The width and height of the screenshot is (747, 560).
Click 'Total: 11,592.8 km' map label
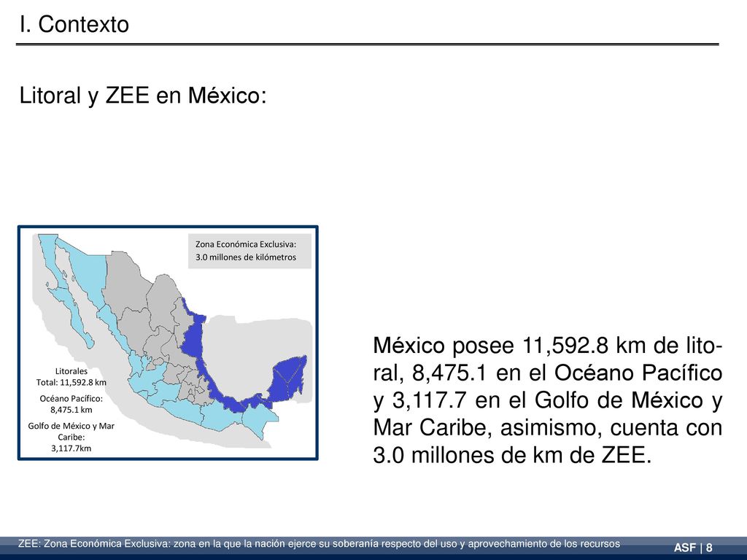(x=71, y=382)
